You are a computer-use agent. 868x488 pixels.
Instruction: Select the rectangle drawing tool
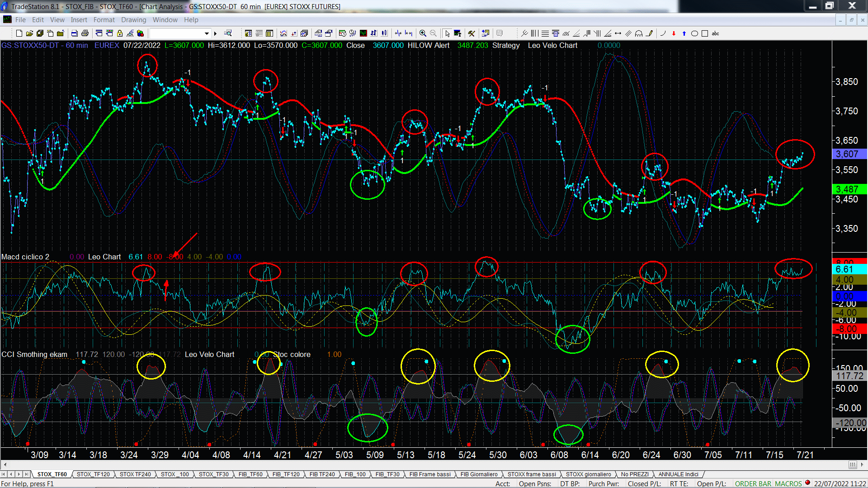705,33
